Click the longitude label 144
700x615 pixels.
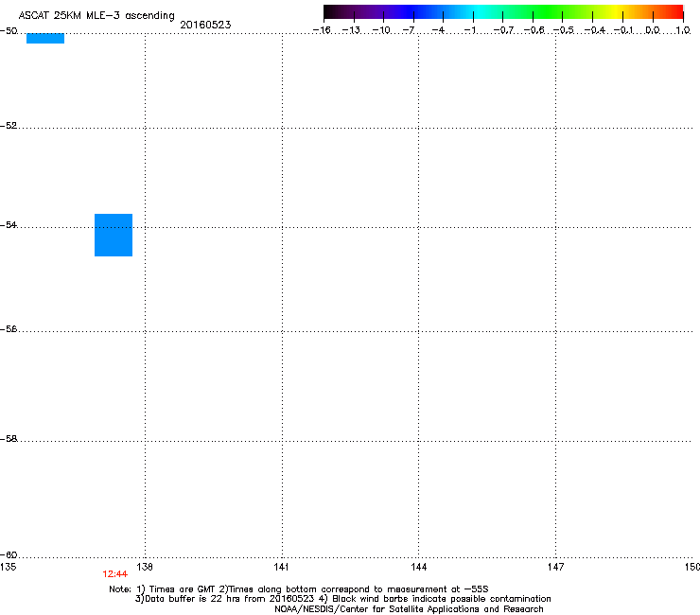pyautogui.click(x=418, y=567)
